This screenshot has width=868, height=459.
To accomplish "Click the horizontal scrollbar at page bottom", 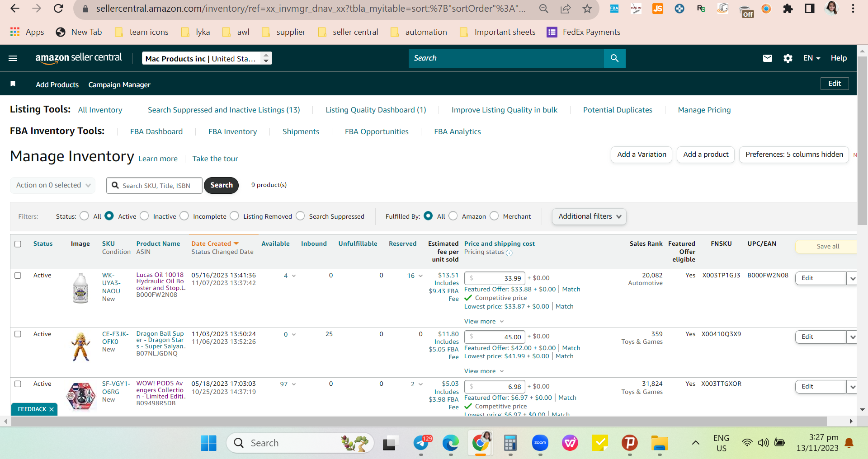I will pos(419,421).
